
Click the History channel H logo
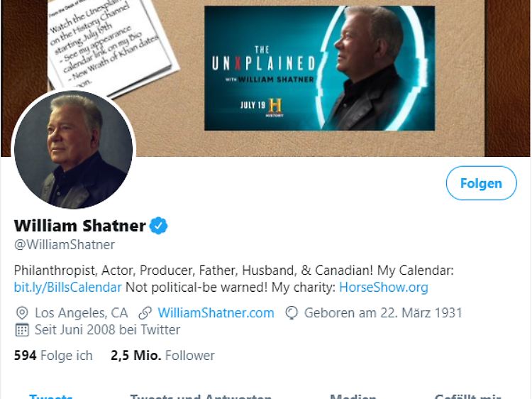pos(275,107)
